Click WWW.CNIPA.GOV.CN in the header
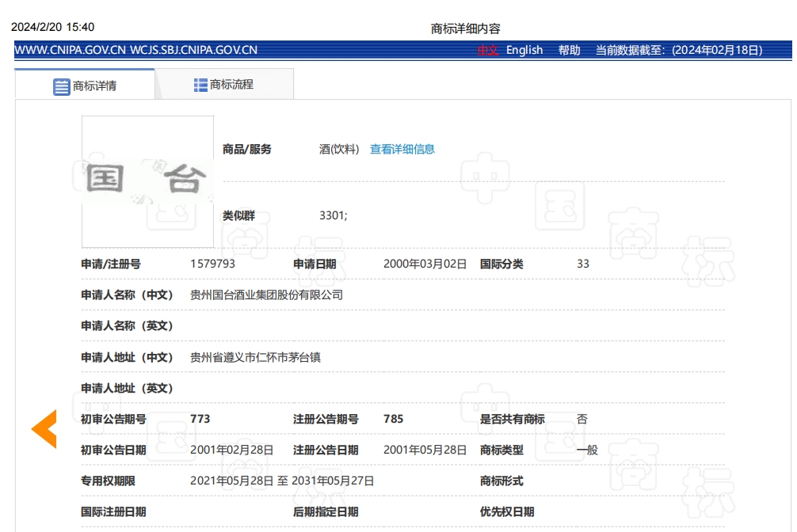797x532 pixels. click(70, 50)
